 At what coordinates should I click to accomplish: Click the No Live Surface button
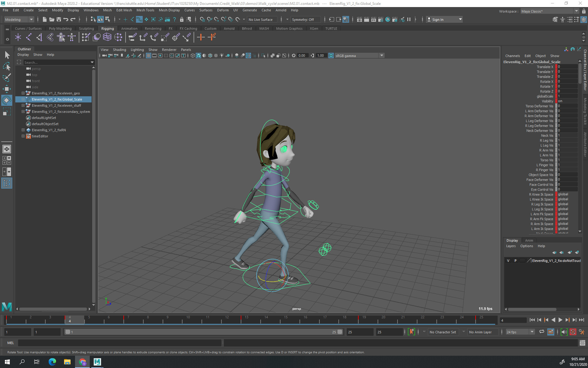click(262, 19)
